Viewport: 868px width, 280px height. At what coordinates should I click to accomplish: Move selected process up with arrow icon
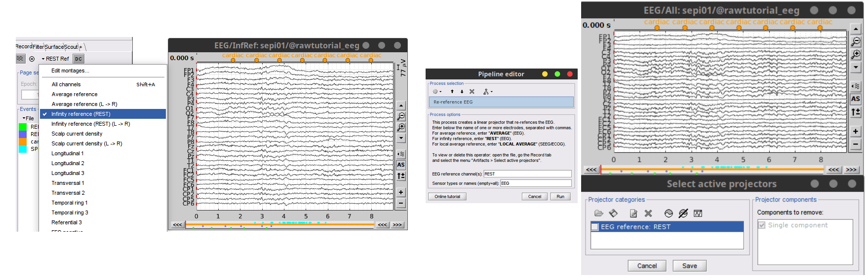452,92
